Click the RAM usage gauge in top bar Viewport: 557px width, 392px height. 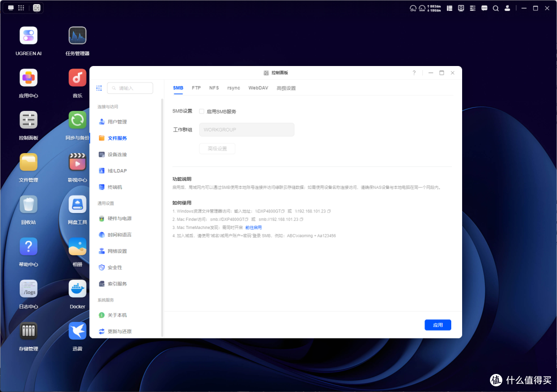(422, 8)
